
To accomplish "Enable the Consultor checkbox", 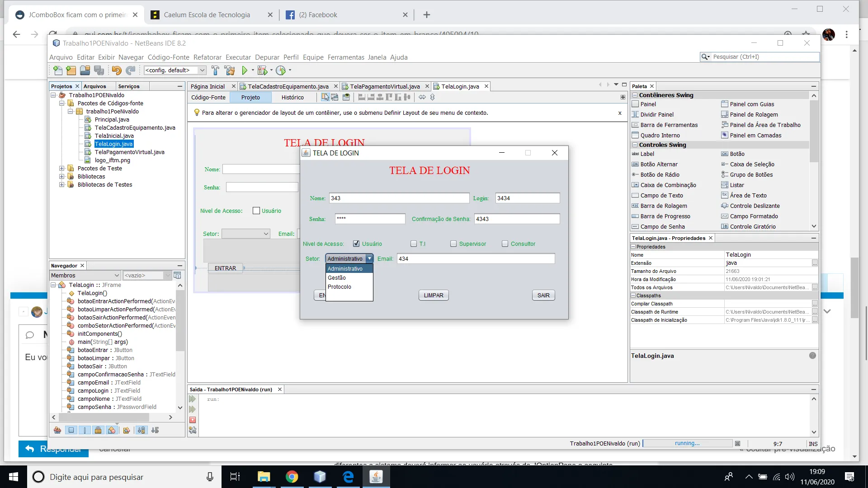I will pos(505,244).
